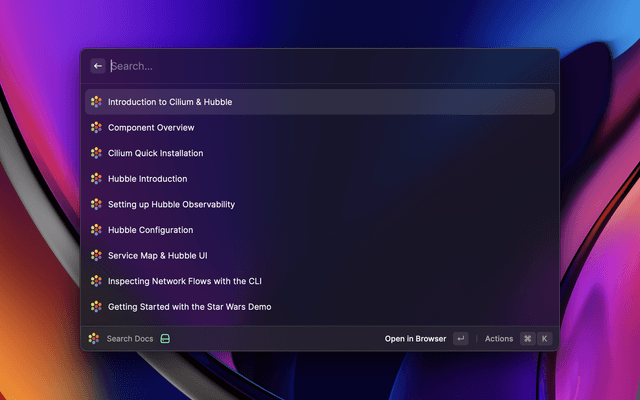Viewport: 640px width, 400px height.
Task: Click the icon beside Introduction to Cilium & Hubble
Action: click(x=96, y=102)
